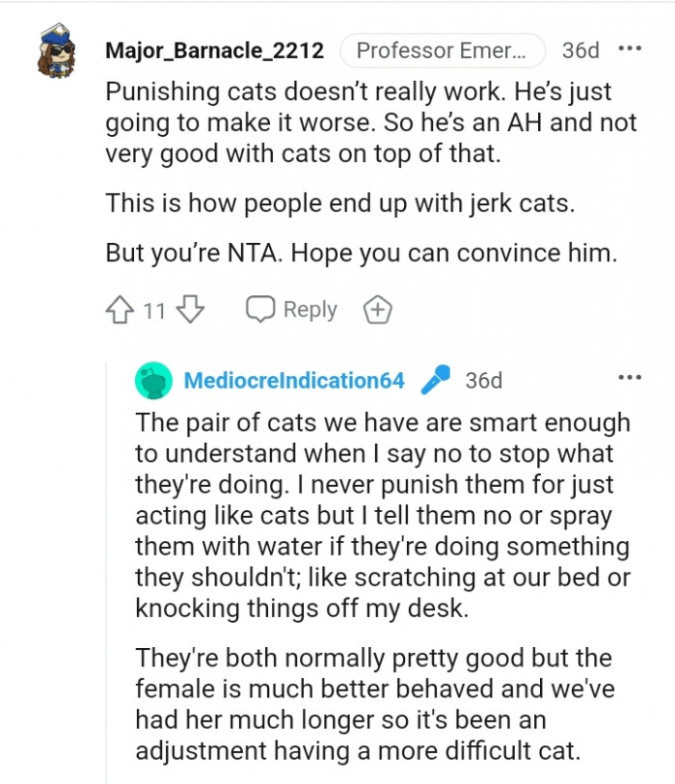Upvote Major_Barnacle_2212's comment

point(120,309)
